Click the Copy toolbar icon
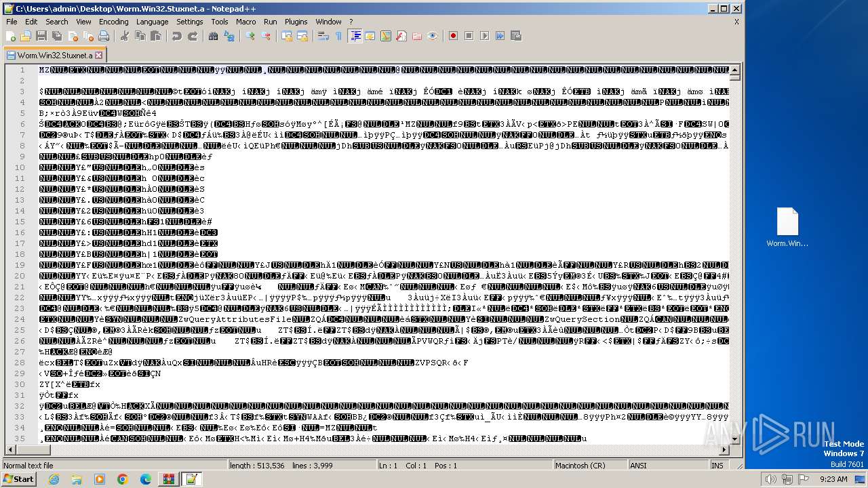 coord(140,36)
